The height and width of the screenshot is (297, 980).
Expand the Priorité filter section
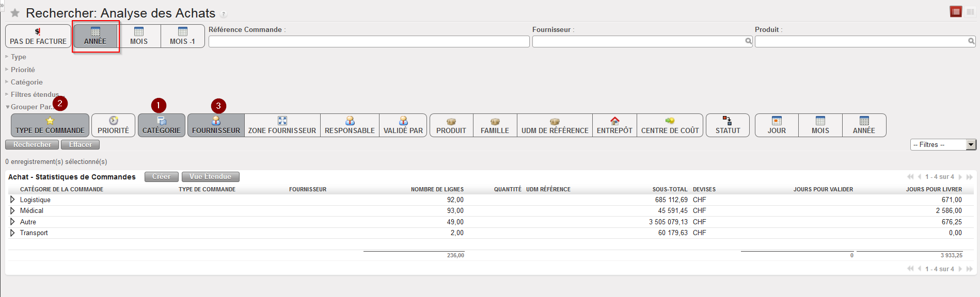click(x=23, y=70)
